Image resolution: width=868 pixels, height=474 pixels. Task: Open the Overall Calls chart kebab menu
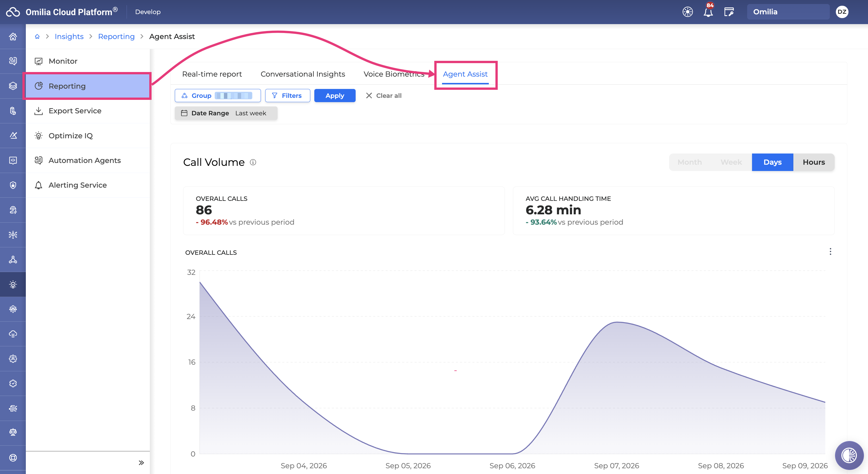click(830, 252)
